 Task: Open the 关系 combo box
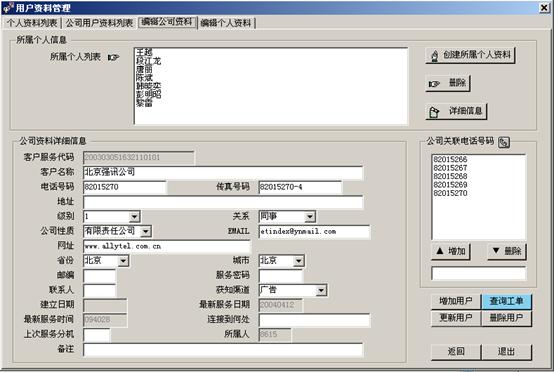pyautogui.click(x=310, y=217)
